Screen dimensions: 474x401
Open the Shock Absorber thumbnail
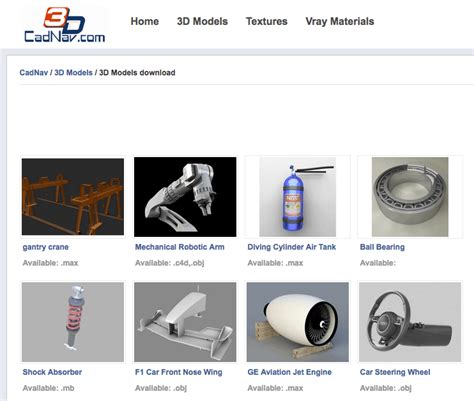tap(73, 322)
